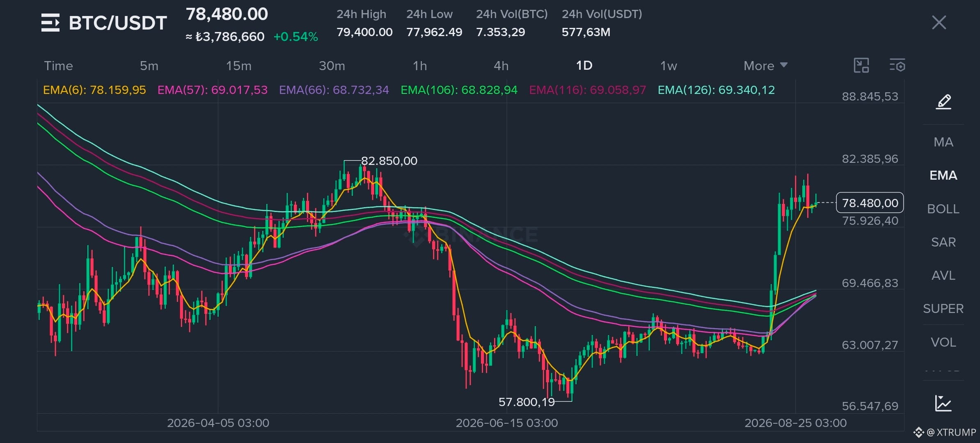The width and height of the screenshot is (980, 443).
Task: Tap the BTC/USDT pair title
Action: point(118,23)
